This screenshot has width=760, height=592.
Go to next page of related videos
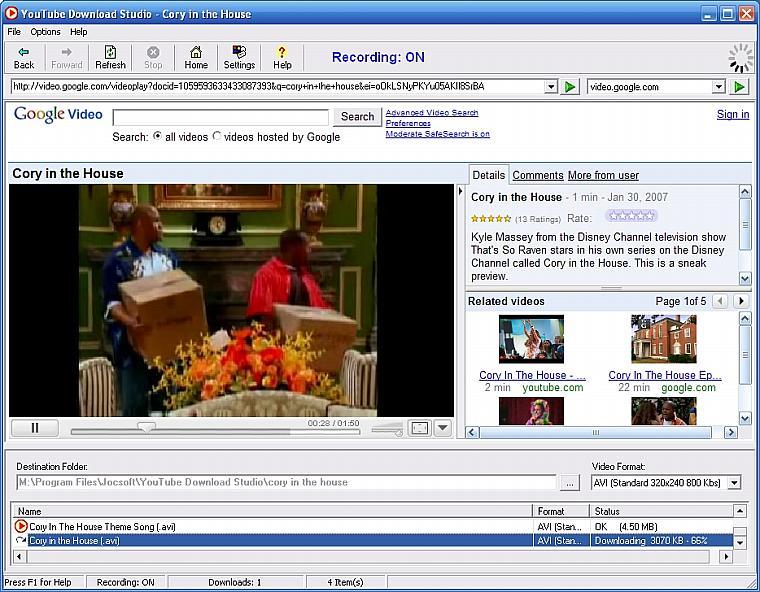point(741,301)
